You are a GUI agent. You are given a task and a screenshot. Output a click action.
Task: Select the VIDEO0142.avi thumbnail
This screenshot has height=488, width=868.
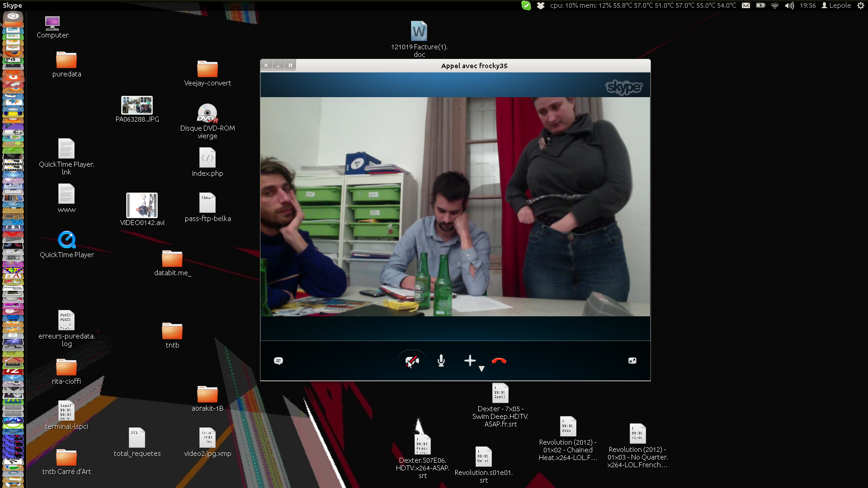click(142, 206)
